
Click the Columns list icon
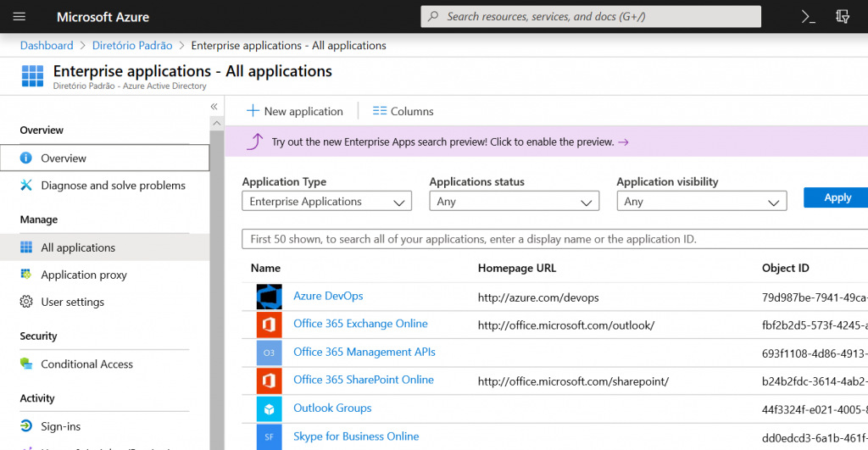point(380,111)
